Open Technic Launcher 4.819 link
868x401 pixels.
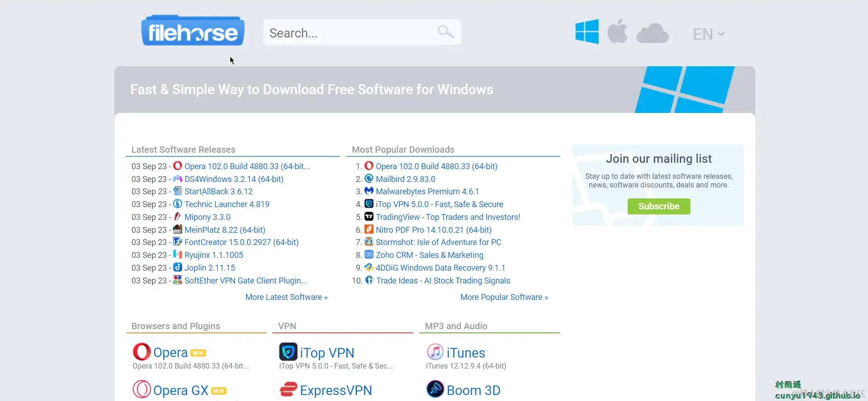(227, 204)
